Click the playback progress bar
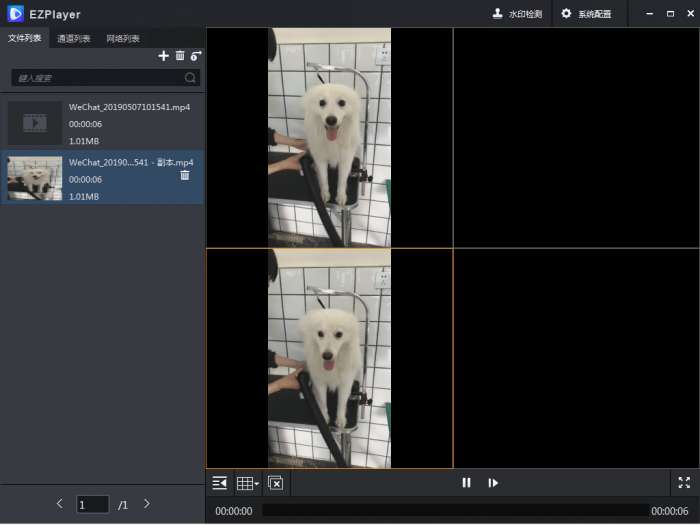This screenshot has height=525, width=700. point(450,511)
